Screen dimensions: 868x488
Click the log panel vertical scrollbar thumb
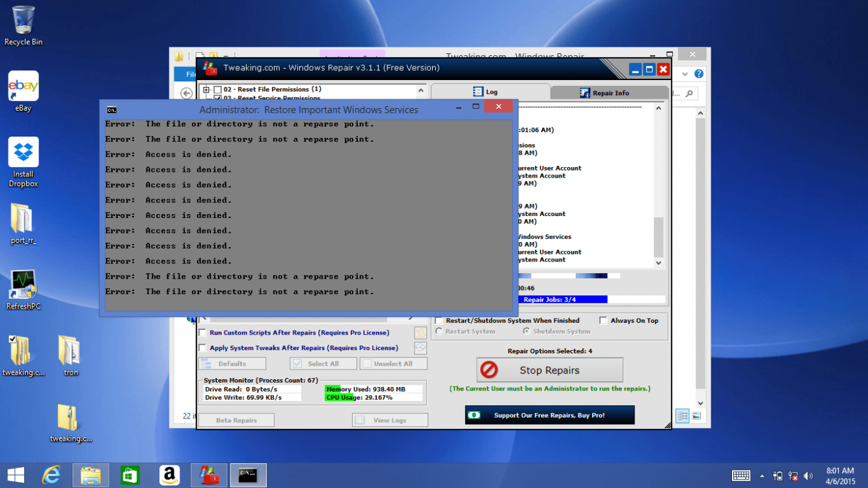point(658,236)
